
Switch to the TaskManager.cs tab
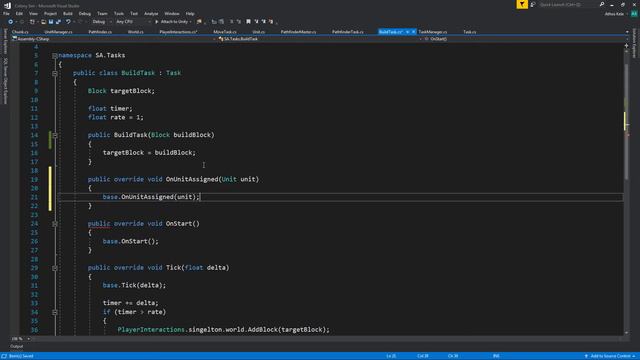click(433, 32)
